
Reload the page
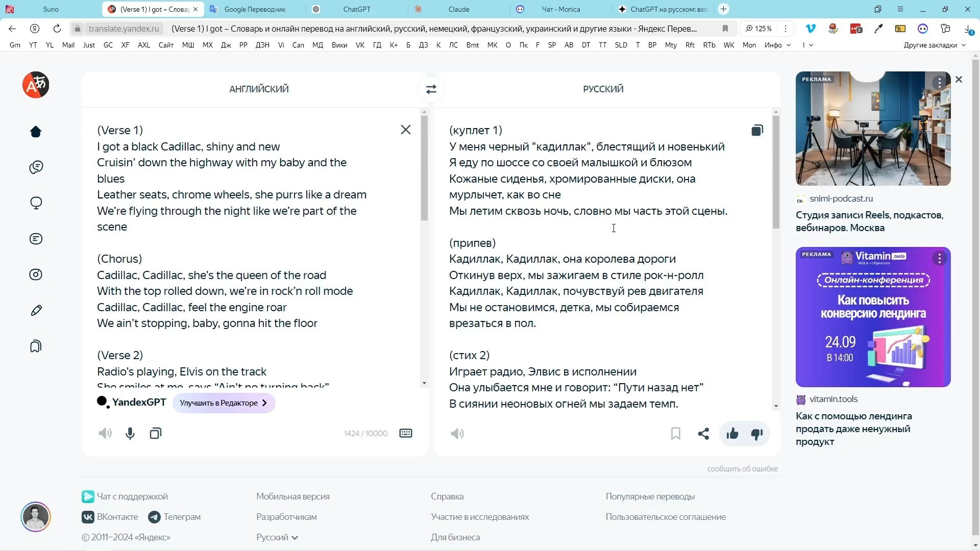point(57,29)
